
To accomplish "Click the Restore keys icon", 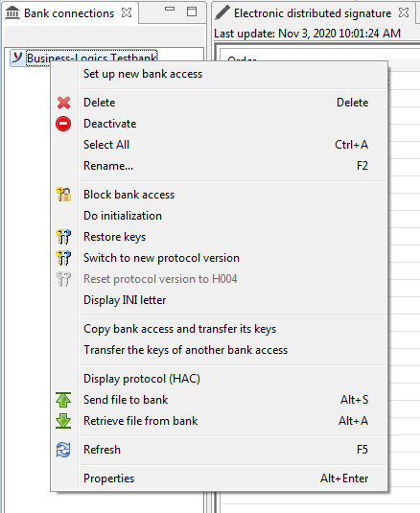I will click(x=63, y=237).
